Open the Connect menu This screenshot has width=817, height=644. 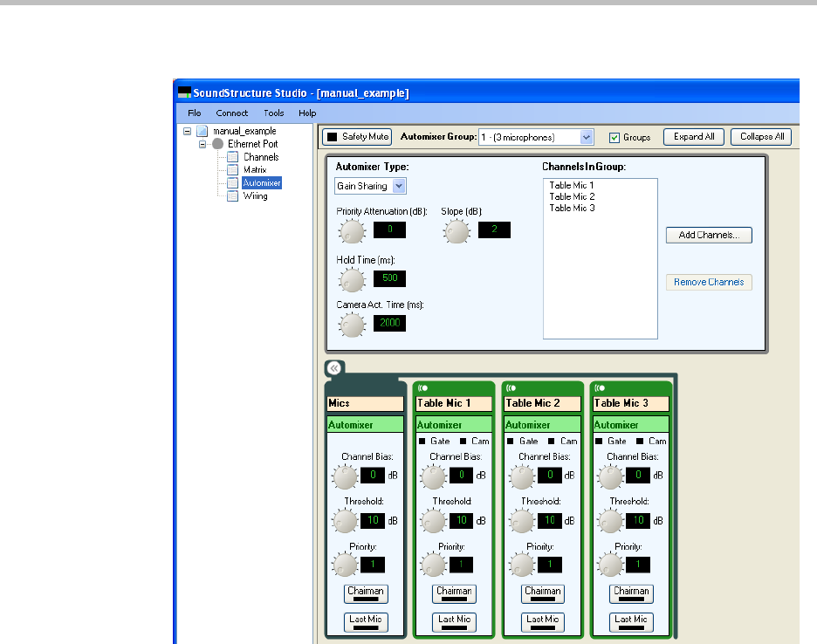point(232,113)
